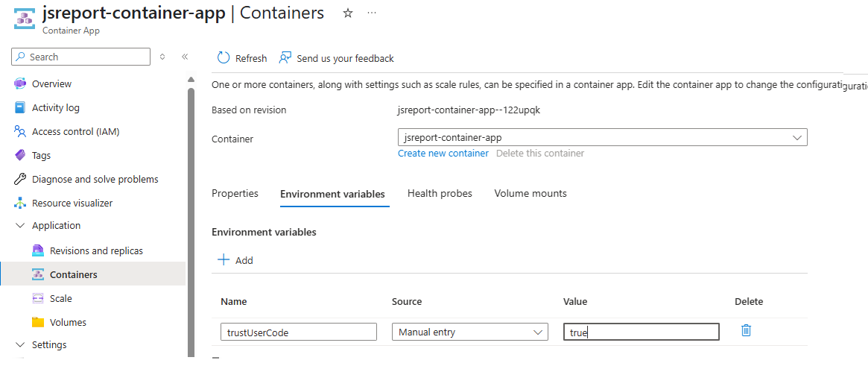
Task: Open the Volume mounts tab
Action: 530,193
